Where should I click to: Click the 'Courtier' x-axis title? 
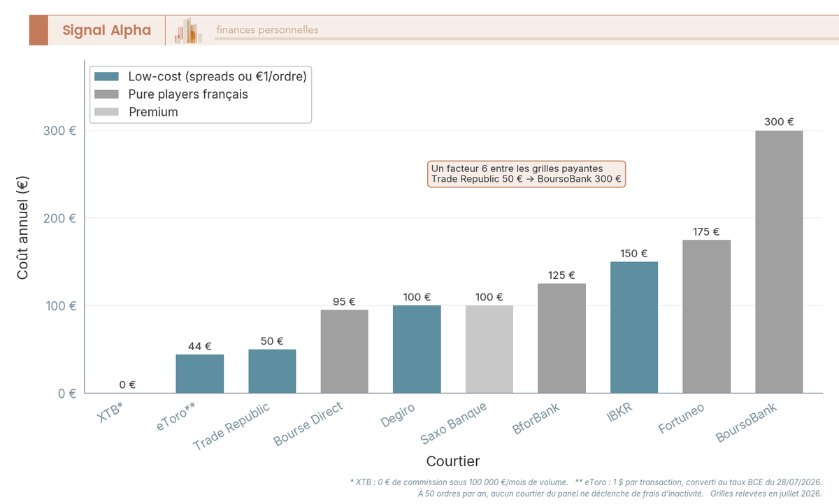click(453, 461)
